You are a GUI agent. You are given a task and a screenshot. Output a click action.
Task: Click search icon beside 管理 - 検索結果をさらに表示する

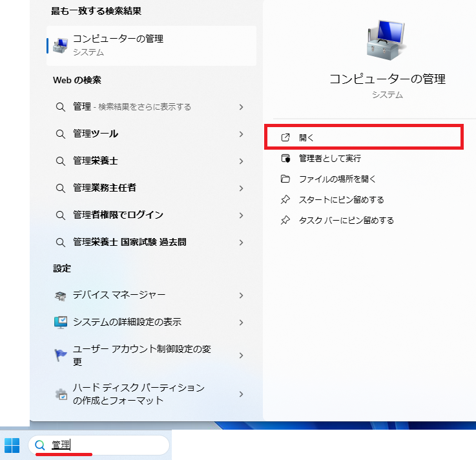(x=61, y=107)
